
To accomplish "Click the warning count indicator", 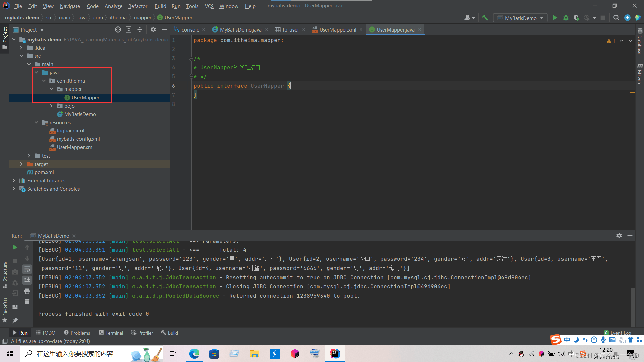I will [611, 41].
